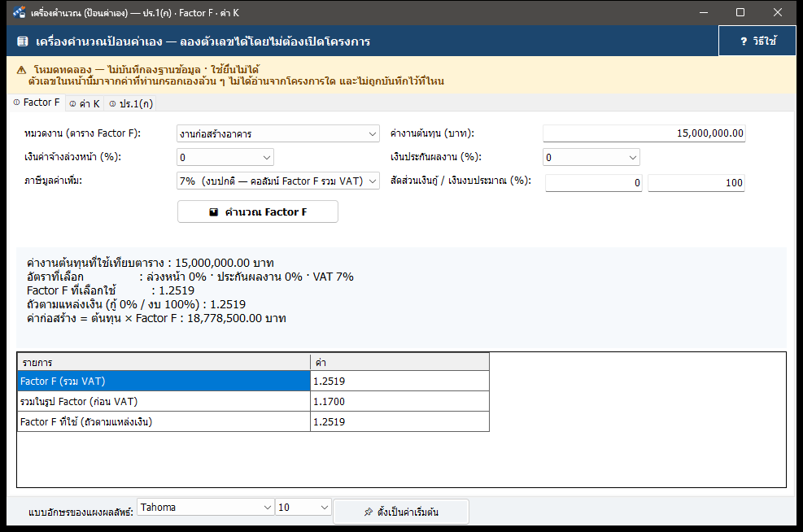Click the คำนวณ Factor F button
803x532 pixels.
[258, 211]
